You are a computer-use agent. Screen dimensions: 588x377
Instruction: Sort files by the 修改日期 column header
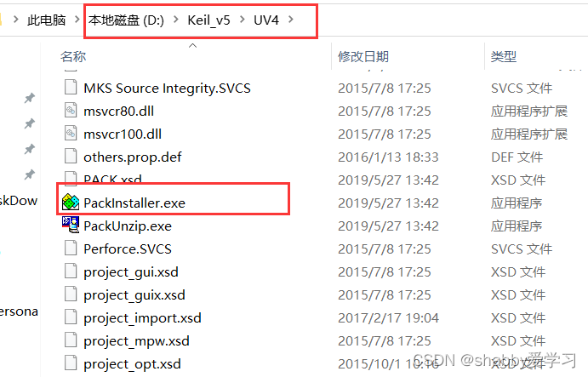click(x=363, y=56)
